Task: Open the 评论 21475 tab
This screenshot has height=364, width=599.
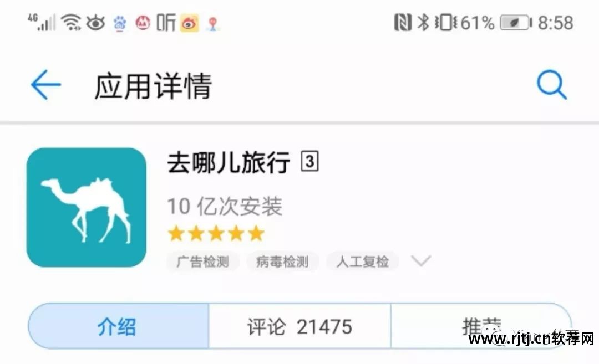Action: point(300,326)
